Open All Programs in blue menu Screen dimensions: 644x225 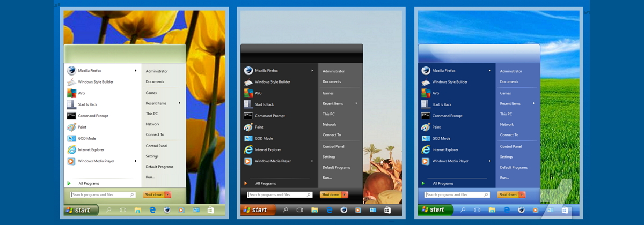pyautogui.click(x=443, y=183)
